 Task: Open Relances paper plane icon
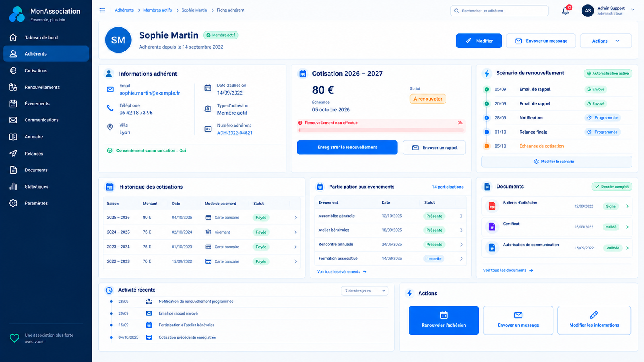(x=13, y=154)
